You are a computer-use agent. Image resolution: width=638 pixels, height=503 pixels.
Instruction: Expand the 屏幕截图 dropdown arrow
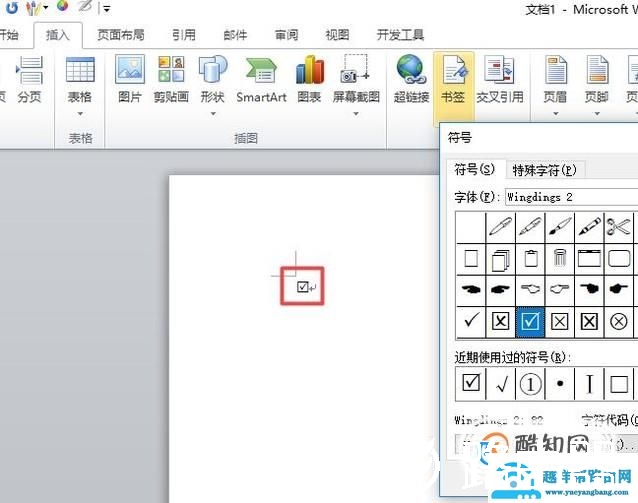(356, 114)
